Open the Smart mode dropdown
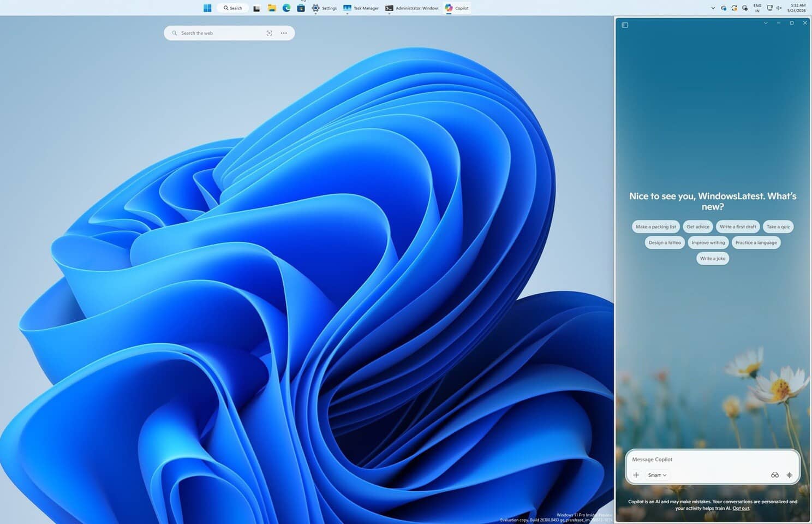Screen dimensions: 812x524 pos(657,475)
